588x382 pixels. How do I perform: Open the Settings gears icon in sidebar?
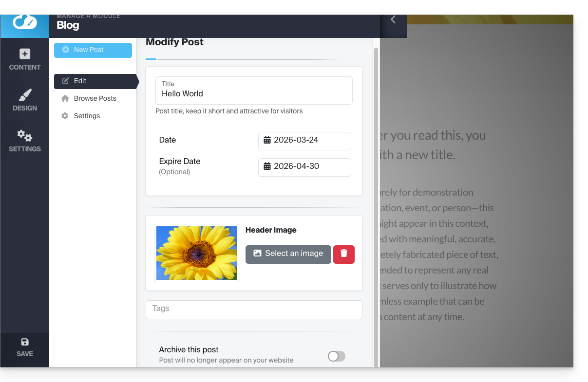click(x=25, y=136)
